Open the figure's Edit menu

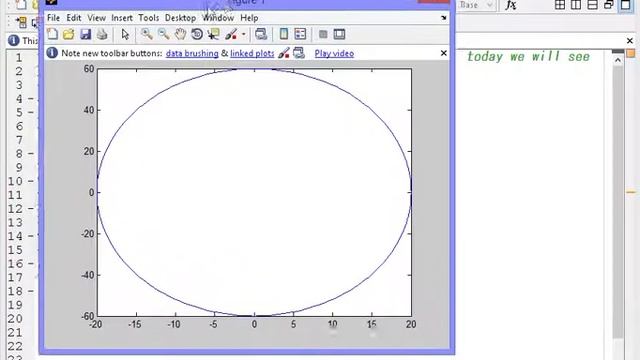pos(74,18)
